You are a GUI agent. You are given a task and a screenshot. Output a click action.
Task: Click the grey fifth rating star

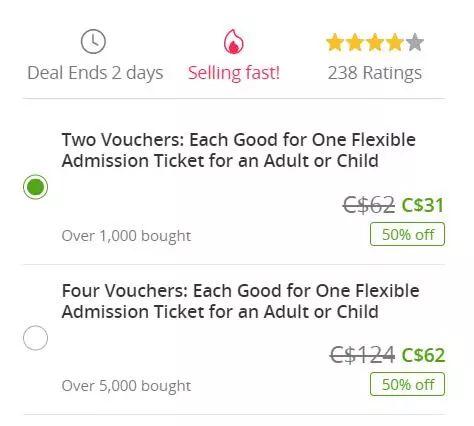(415, 42)
